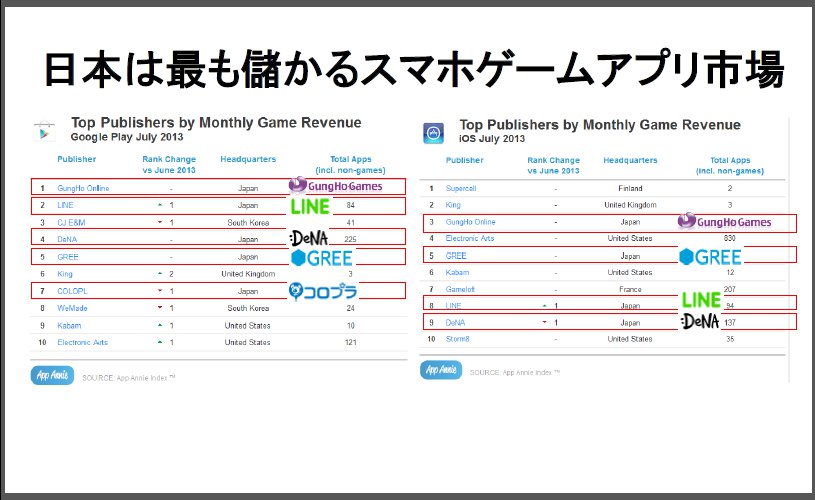Open DeNA link in Google Play table
815x500 pixels.
[x=67, y=240]
